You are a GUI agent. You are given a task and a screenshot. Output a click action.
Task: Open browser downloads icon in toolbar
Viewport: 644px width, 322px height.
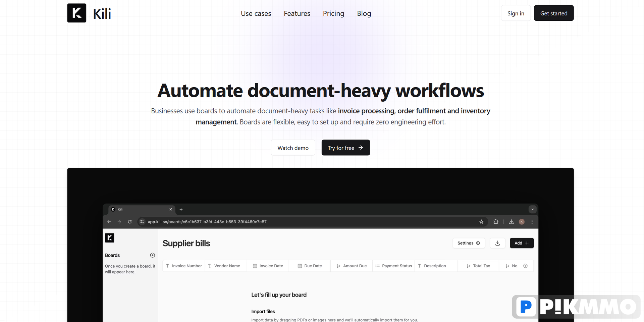[x=511, y=222]
